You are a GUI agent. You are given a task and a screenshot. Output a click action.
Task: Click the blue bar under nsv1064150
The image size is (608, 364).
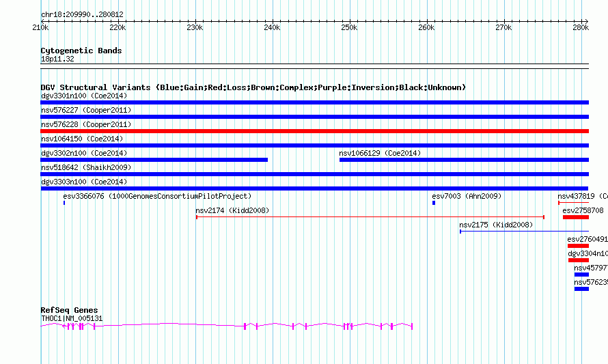tap(314, 145)
